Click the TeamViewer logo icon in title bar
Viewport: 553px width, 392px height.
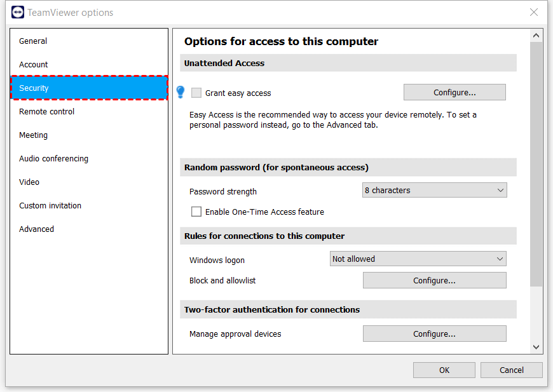click(17, 12)
